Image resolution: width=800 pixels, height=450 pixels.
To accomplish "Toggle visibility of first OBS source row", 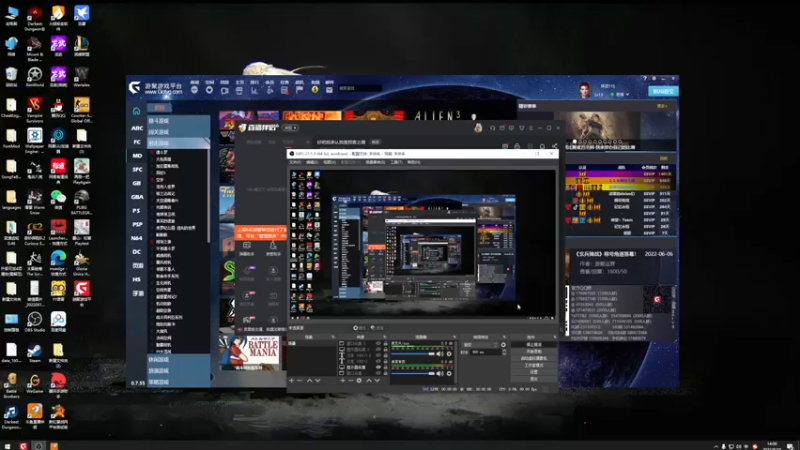I will pyautogui.click(x=378, y=343).
